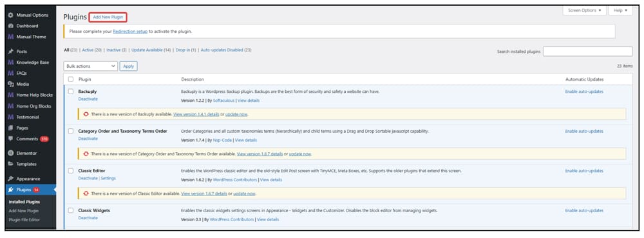
Task: Click the red 370 comments count badge
Action: pos(44,139)
